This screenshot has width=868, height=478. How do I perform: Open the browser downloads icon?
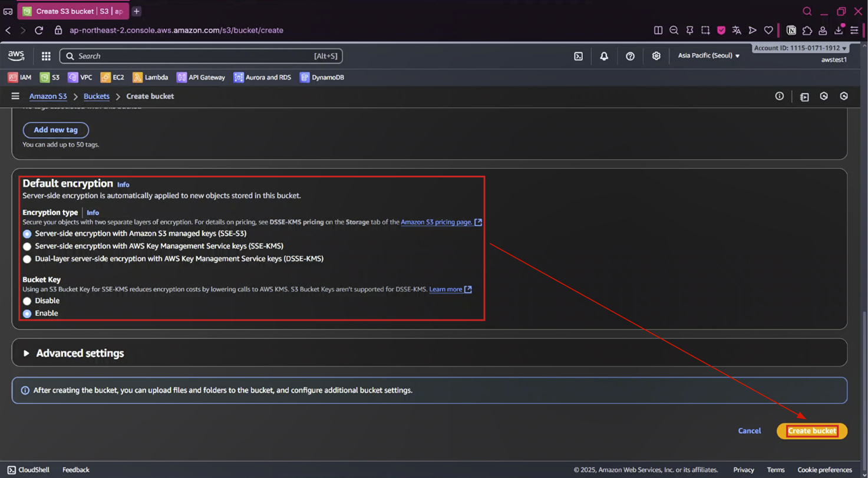pyautogui.click(x=839, y=30)
